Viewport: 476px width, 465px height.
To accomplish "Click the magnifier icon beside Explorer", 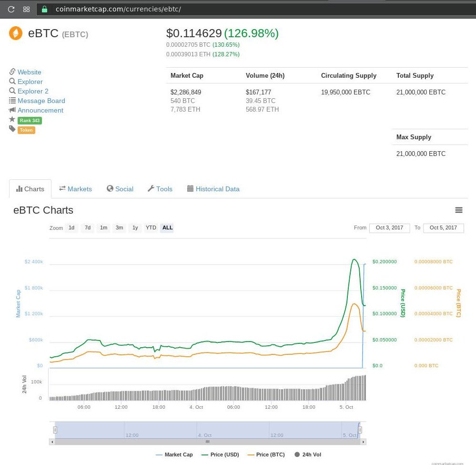I will [12, 81].
